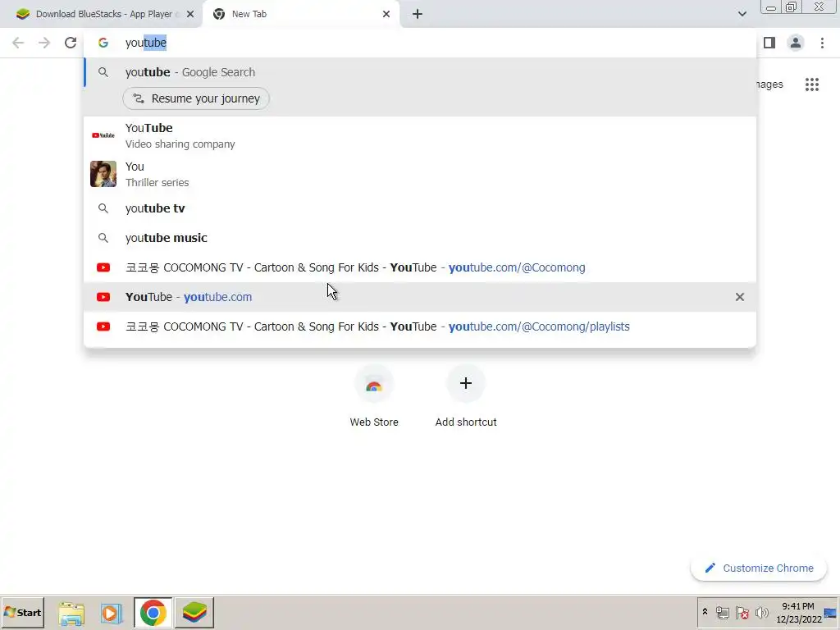Screen dimensions: 840x630
Task: Click the You series thumbnail image
Action: click(103, 174)
